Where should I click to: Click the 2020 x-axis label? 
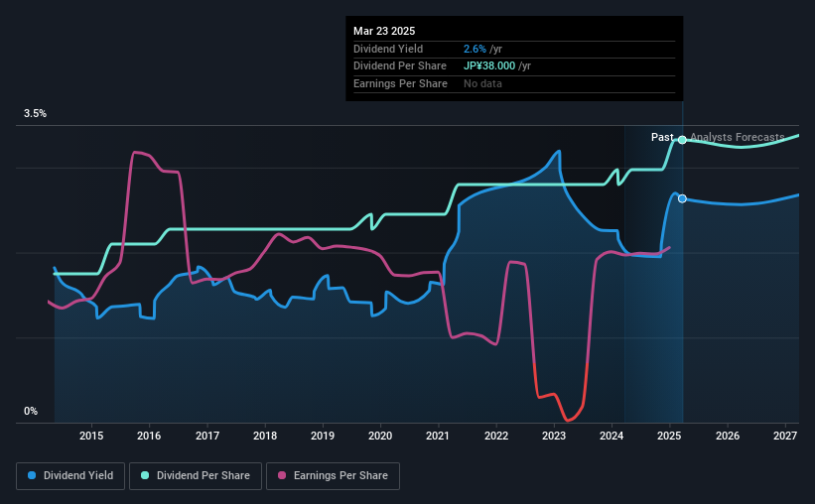pyautogui.click(x=380, y=436)
